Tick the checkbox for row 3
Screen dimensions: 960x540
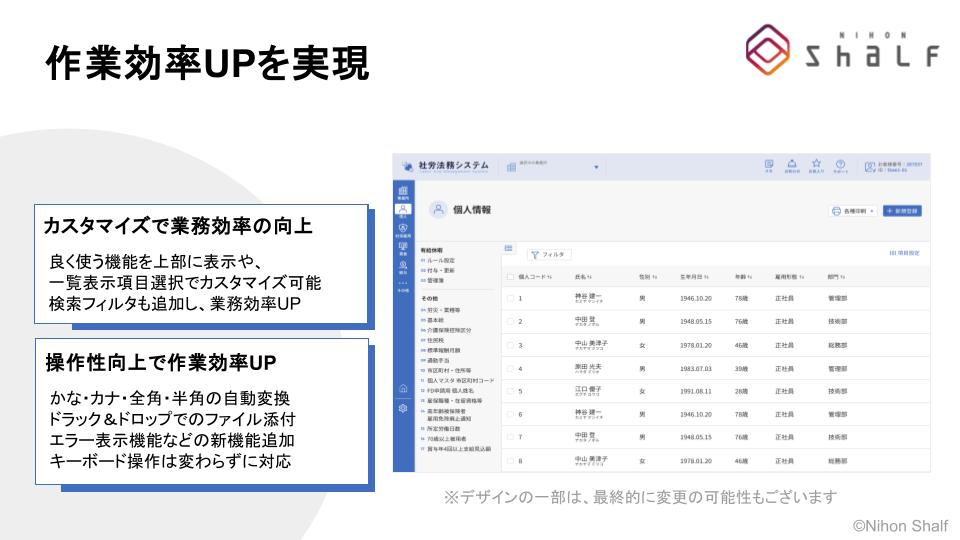(x=511, y=345)
